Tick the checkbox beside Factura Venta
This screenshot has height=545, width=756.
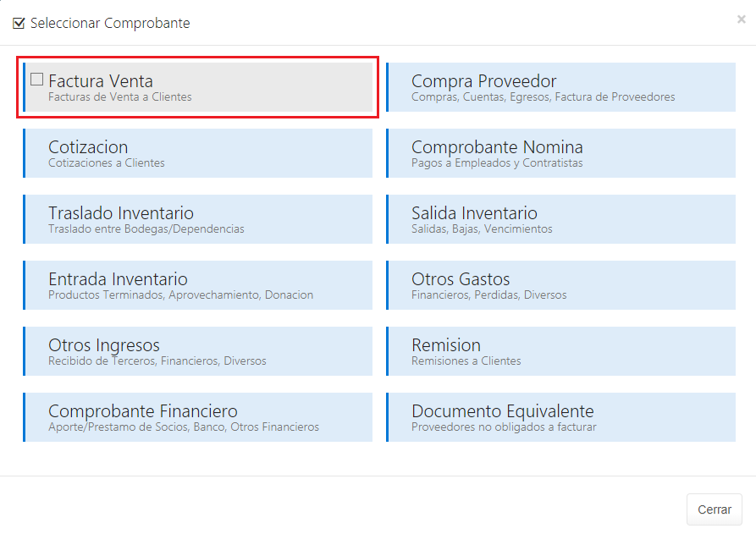click(37, 80)
